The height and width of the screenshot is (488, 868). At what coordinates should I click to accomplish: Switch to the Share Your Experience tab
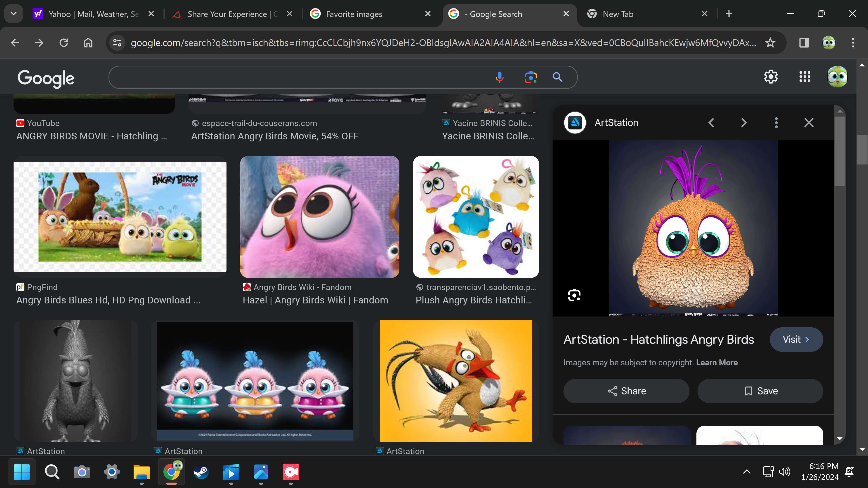(x=233, y=14)
